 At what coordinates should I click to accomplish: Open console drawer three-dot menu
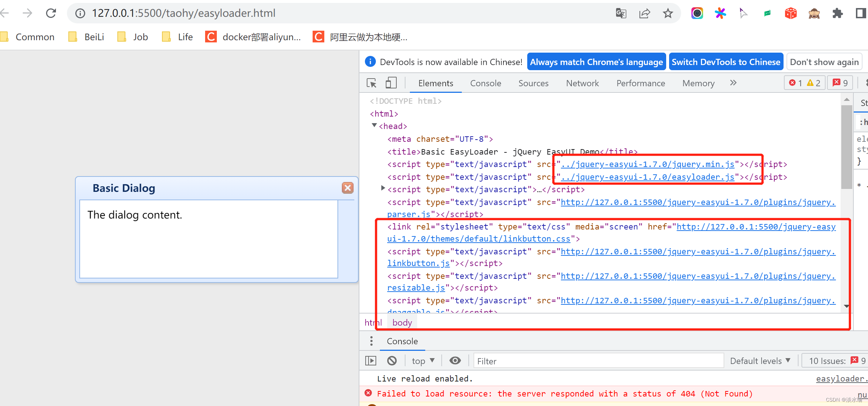tap(371, 341)
